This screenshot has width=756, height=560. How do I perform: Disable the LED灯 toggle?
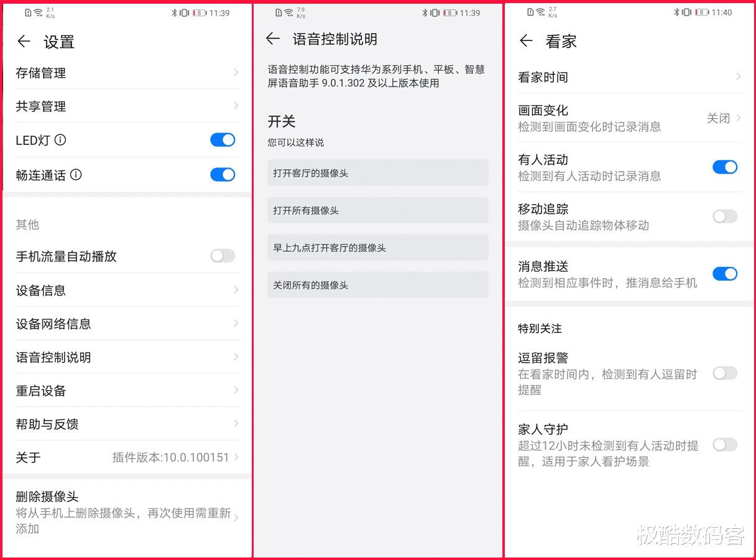pyautogui.click(x=223, y=140)
